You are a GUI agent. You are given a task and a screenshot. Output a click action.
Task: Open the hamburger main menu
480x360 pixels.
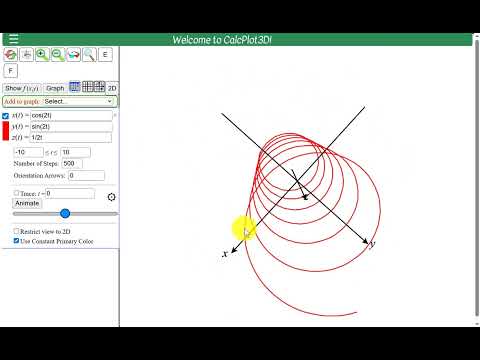click(14, 39)
